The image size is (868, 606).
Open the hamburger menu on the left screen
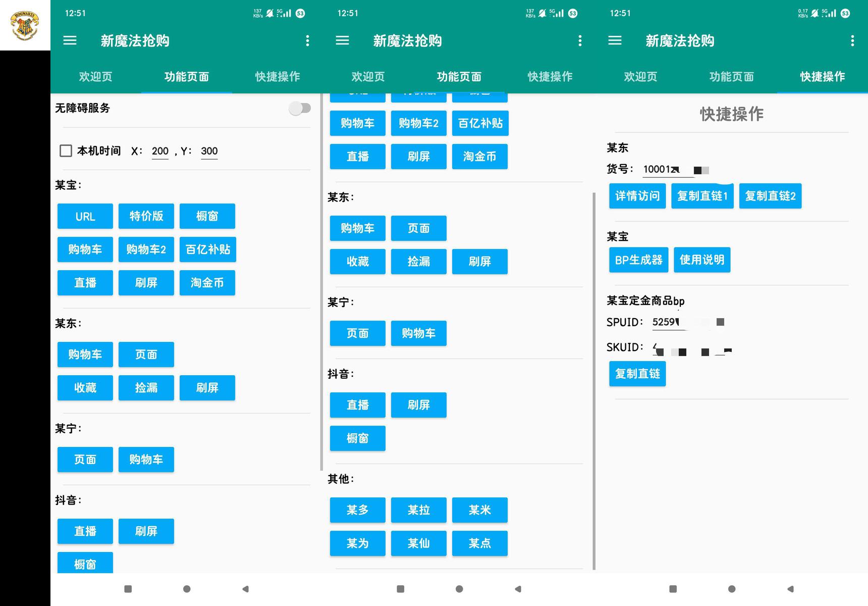pyautogui.click(x=70, y=40)
